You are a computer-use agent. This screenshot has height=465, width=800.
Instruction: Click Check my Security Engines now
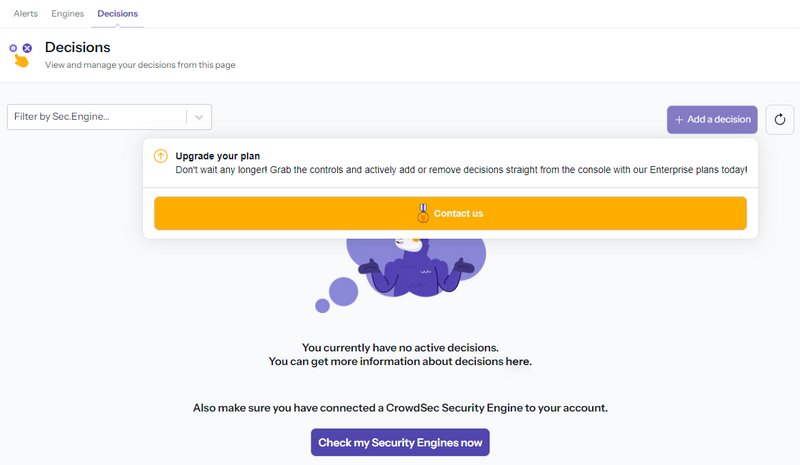[x=400, y=442]
